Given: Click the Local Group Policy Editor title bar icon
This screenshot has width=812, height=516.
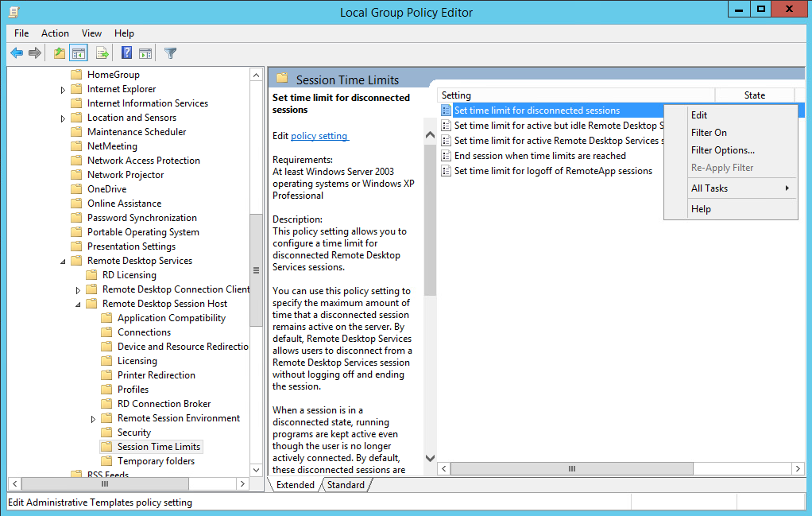Looking at the screenshot, I should click(14, 11).
